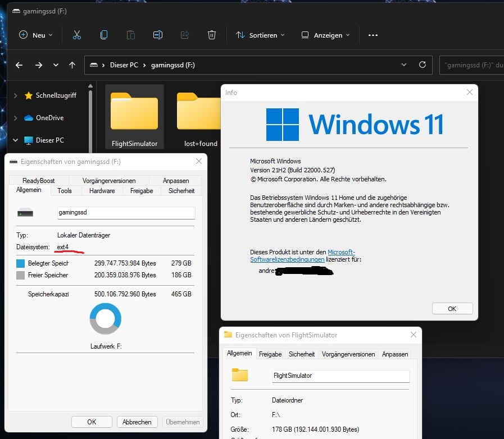Click the Cut scissors icon
The width and height of the screenshot is (504, 439).
(77, 35)
